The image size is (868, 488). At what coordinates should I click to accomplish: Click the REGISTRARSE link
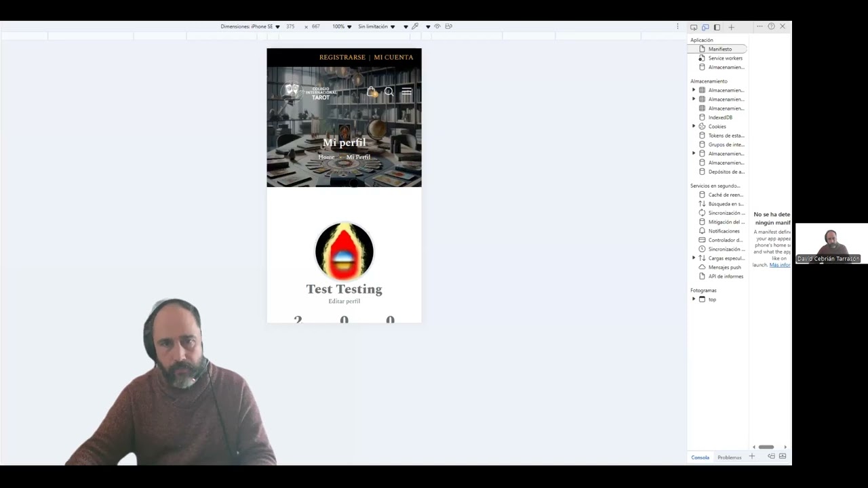(342, 58)
